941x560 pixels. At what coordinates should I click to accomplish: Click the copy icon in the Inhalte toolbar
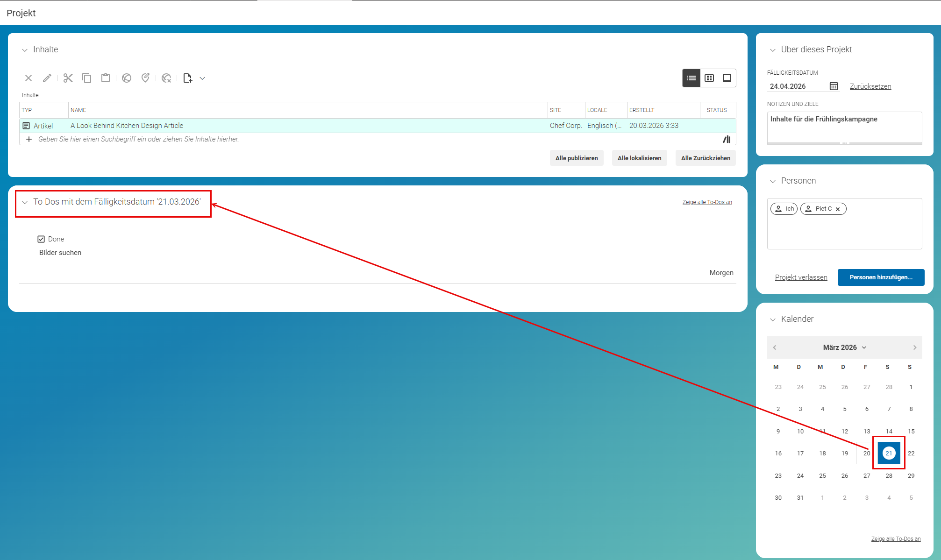87,78
